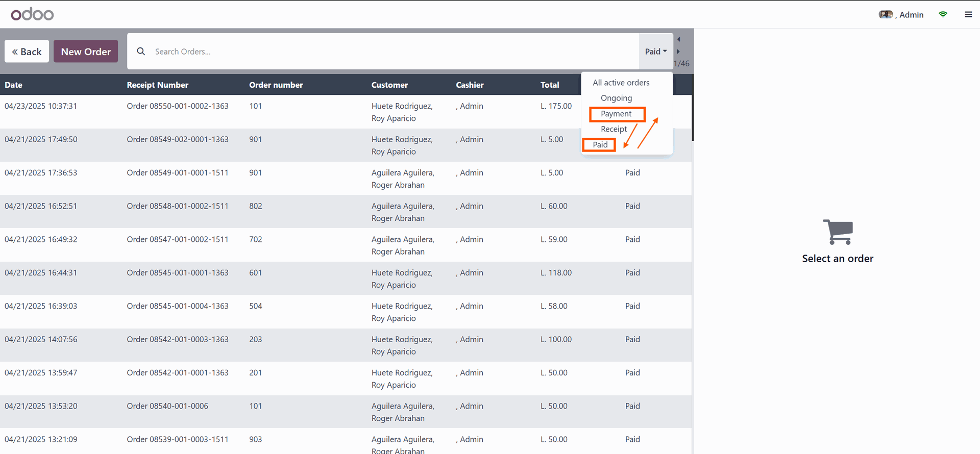The image size is (980, 454).
Task: Open order 08550-001-0002-1363 row
Action: tap(178, 106)
